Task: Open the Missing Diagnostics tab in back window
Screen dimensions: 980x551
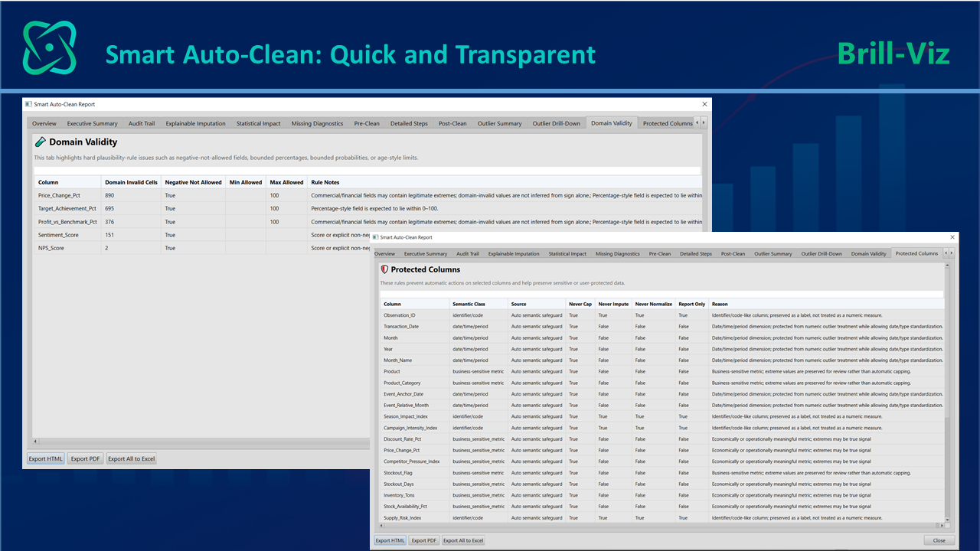Action: click(317, 123)
